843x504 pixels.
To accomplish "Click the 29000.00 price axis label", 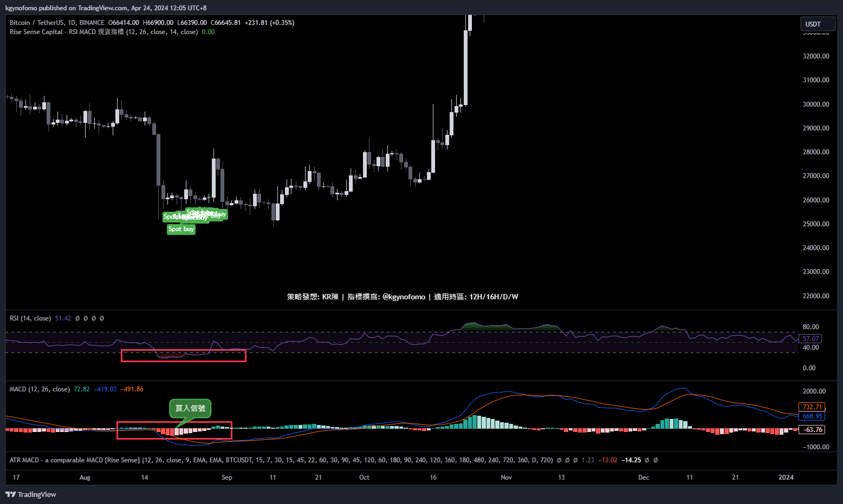I will pos(816,128).
